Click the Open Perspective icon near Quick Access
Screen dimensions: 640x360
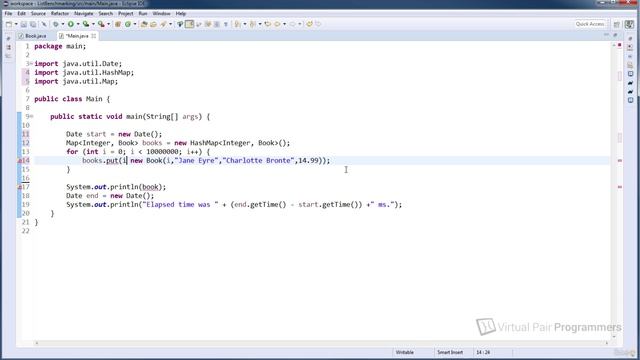click(x=617, y=24)
